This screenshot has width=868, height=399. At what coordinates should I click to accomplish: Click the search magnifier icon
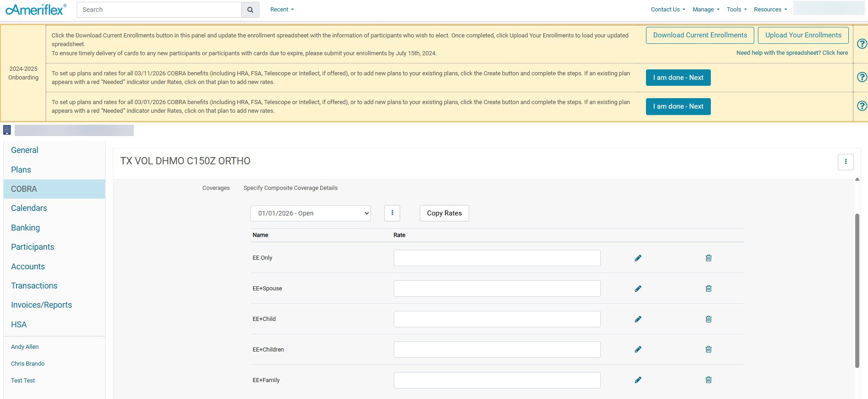coord(250,10)
